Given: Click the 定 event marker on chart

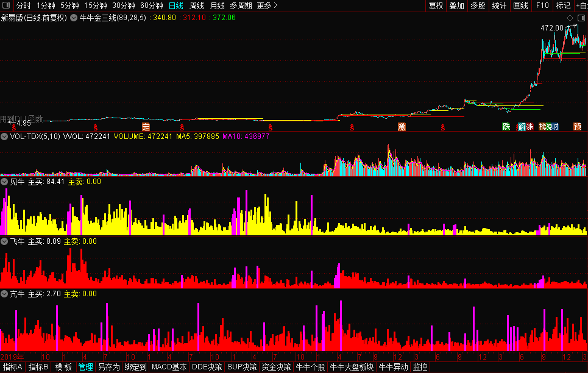Looking at the screenshot, I should tap(146, 127).
